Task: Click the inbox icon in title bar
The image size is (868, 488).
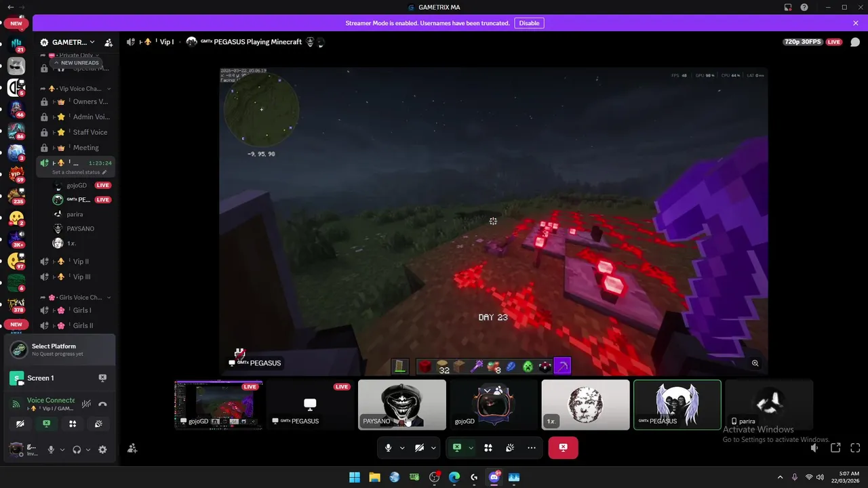Action: pyautogui.click(x=788, y=7)
